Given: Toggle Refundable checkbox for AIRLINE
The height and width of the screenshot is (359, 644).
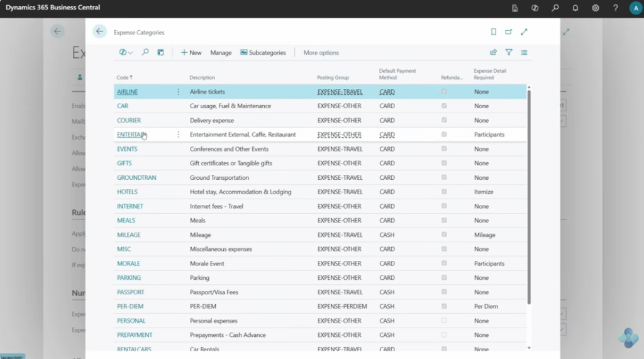Looking at the screenshot, I should (444, 92).
